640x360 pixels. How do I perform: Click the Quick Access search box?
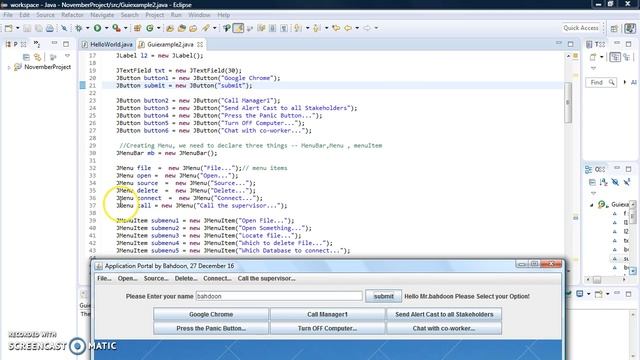(581, 28)
